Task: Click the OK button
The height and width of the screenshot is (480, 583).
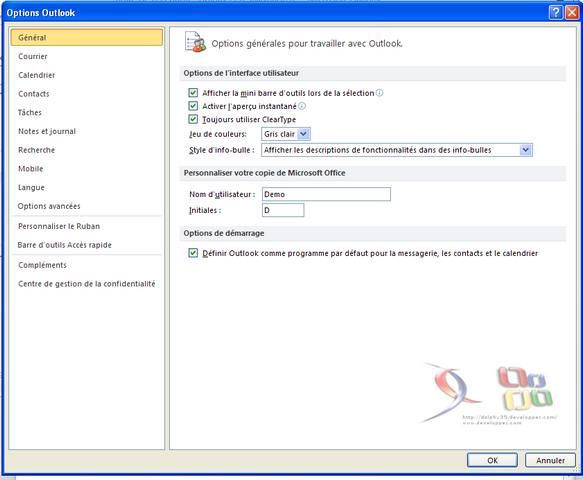Action: pyautogui.click(x=492, y=460)
